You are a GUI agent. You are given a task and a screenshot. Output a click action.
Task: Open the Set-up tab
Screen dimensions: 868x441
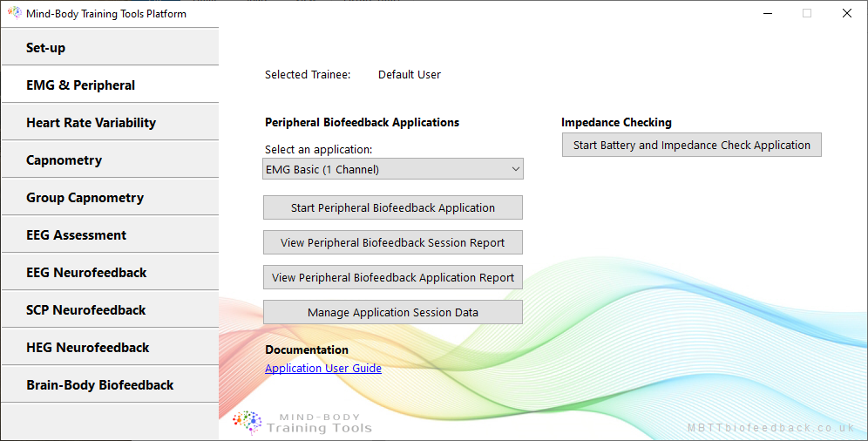(110, 47)
